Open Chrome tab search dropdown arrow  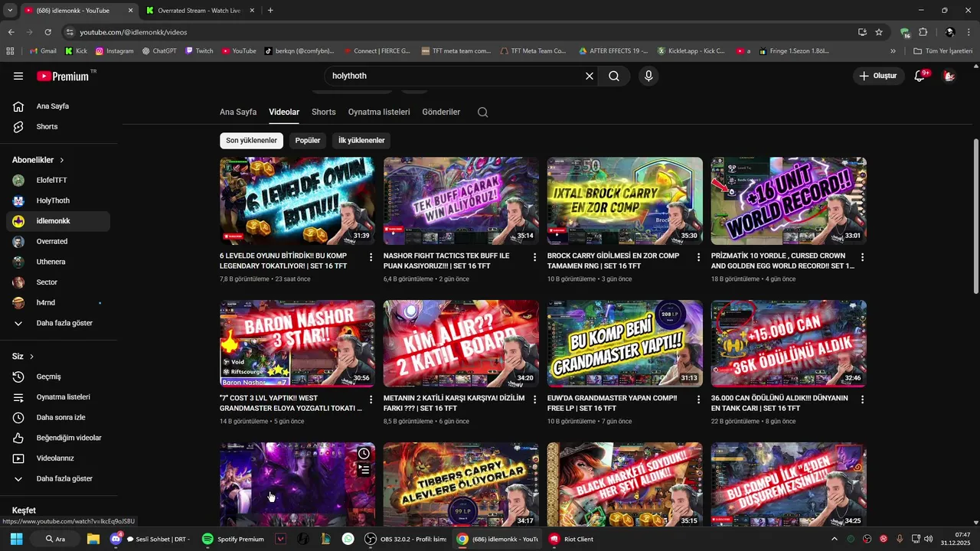[10, 10]
